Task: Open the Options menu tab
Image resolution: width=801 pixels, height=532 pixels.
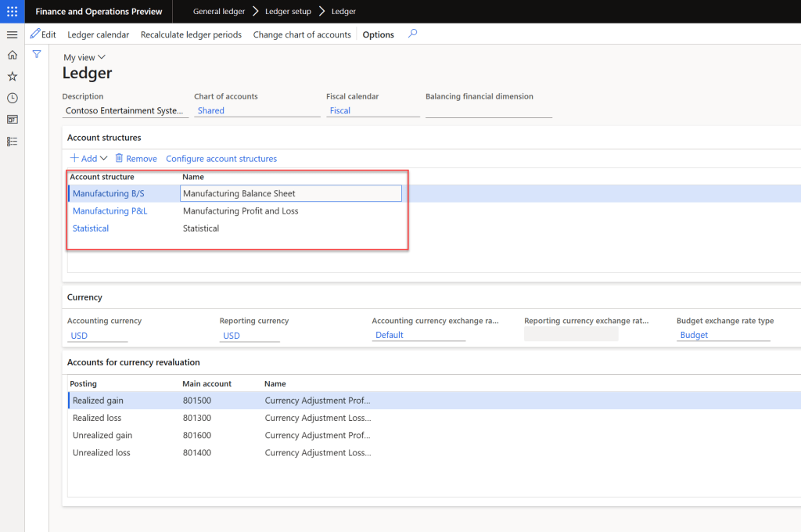Action: pyautogui.click(x=378, y=34)
